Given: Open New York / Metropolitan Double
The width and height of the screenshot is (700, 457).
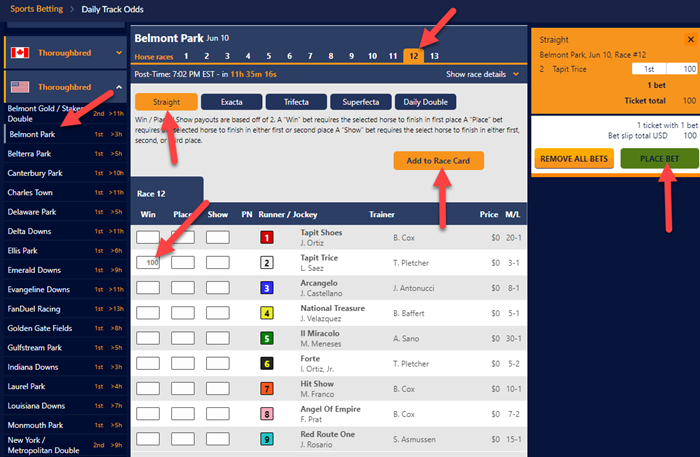Looking at the screenshot, I should [65, 445].
